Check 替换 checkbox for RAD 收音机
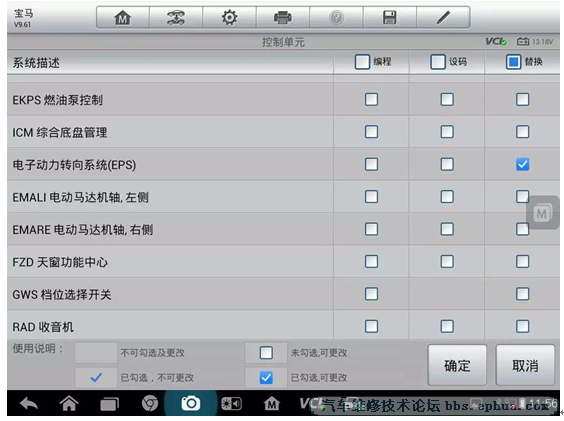 click(522, 326)
